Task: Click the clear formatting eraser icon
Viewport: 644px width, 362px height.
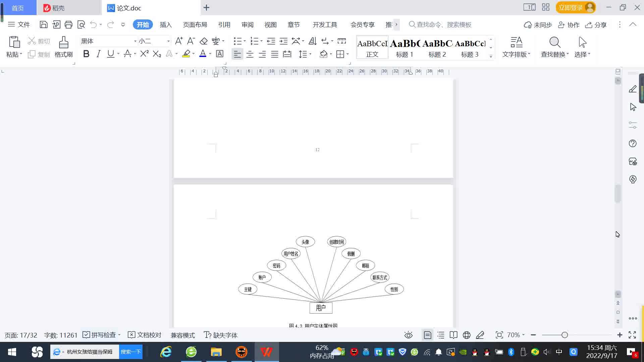Action: 204,41
